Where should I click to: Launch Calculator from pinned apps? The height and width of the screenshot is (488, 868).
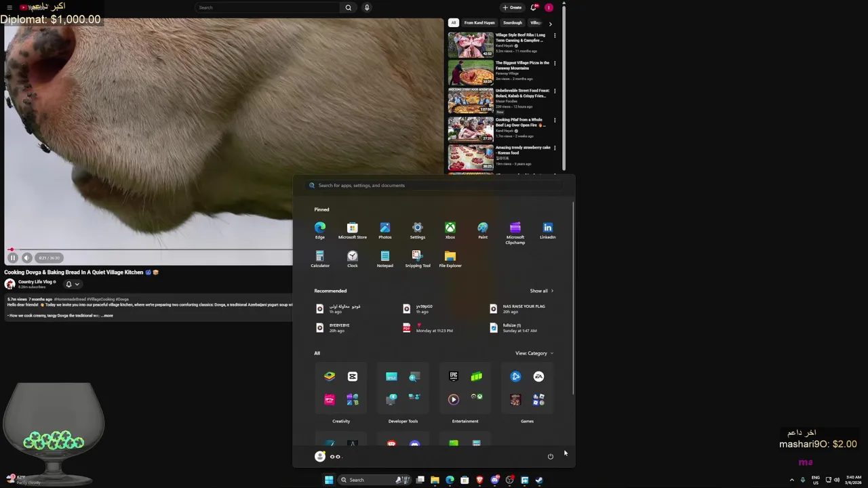320,259
